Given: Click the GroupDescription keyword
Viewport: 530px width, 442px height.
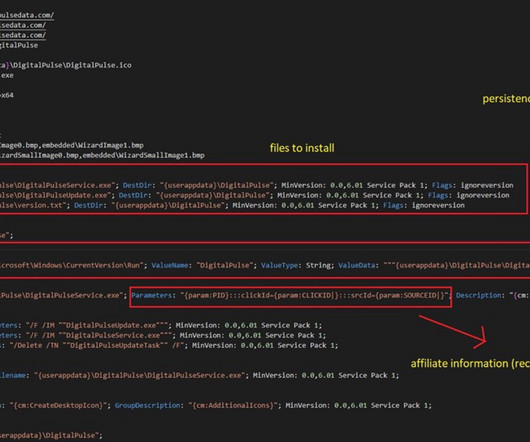Looking at the screenshot, I should click(147, 405).
